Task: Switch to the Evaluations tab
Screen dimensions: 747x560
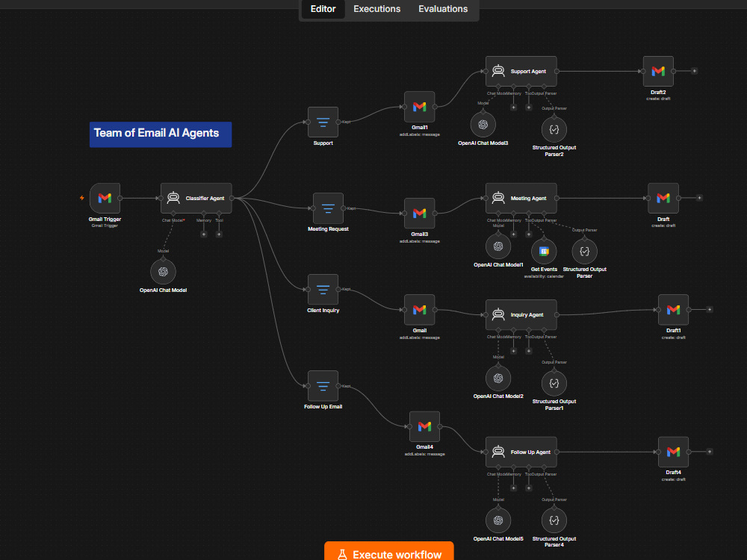Action: [x=443, y=9]
